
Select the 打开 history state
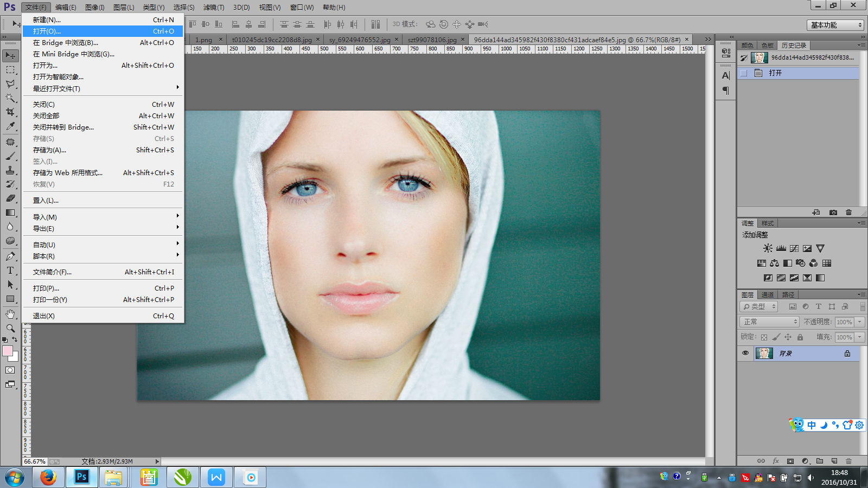(x=798, y=73)
